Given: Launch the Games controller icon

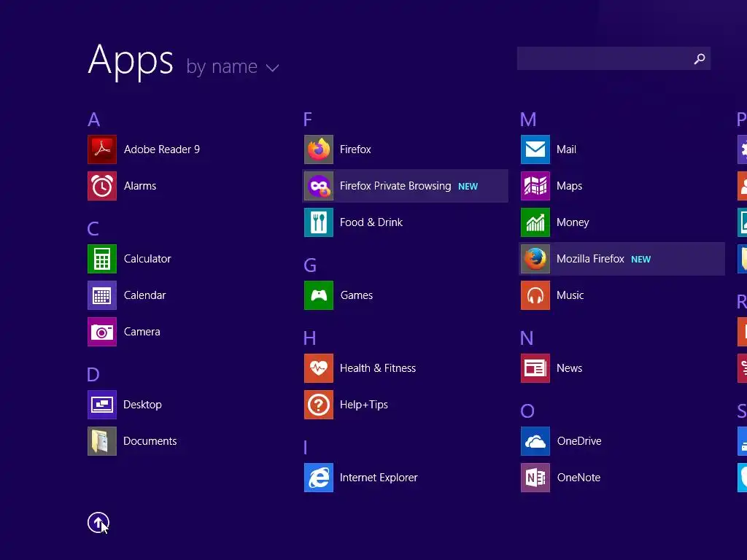Looking at the screenshot, I should tap(319, 295).
